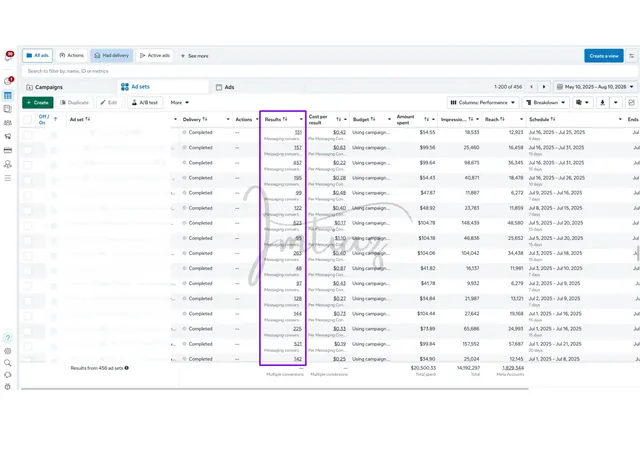Viewport: 640px width, 452px height.
Task: Open the Columns: Performance dropdown
Action: [482, 102]
